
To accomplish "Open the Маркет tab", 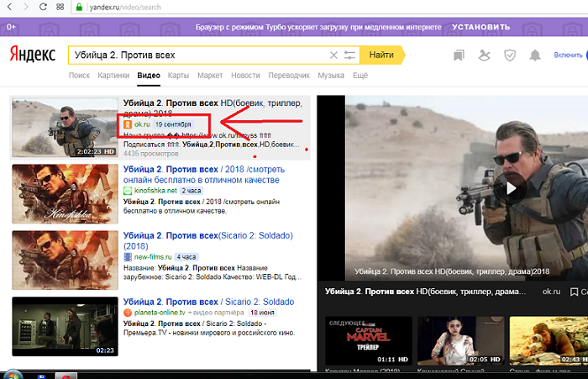I will click(x=210, y=76).
